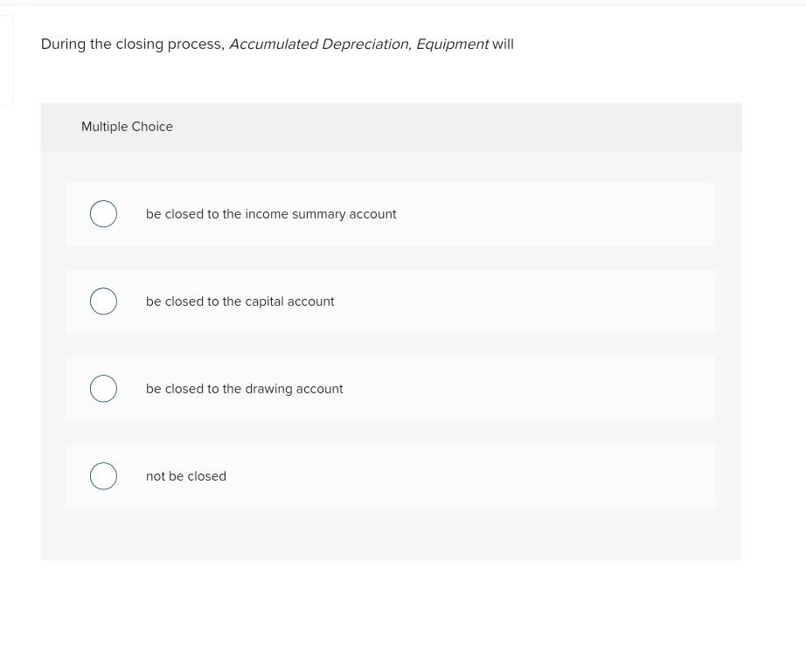This screenshot has height=672, width=806.
Task: Click the 'Multiple Choice' header label
Action: 127,127
